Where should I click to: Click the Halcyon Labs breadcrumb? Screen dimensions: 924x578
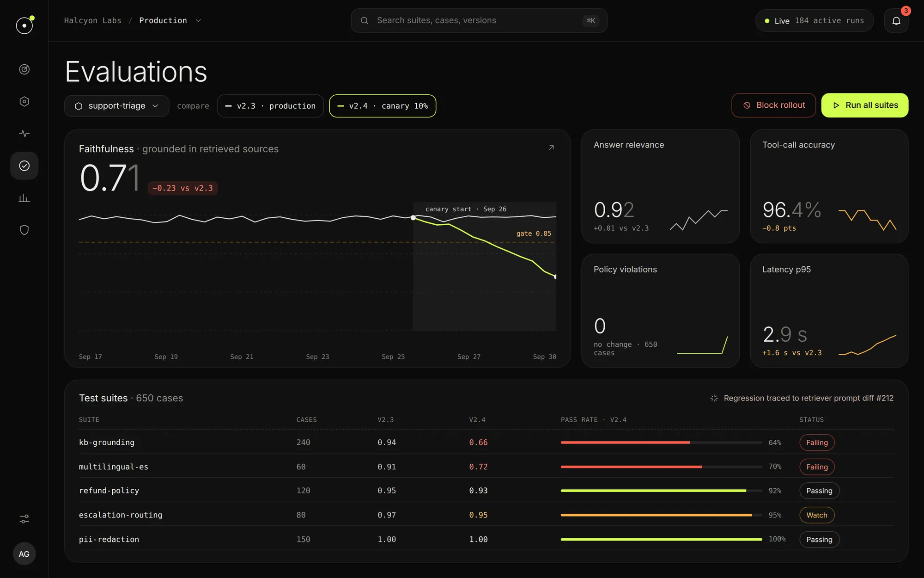pos(92,21)
